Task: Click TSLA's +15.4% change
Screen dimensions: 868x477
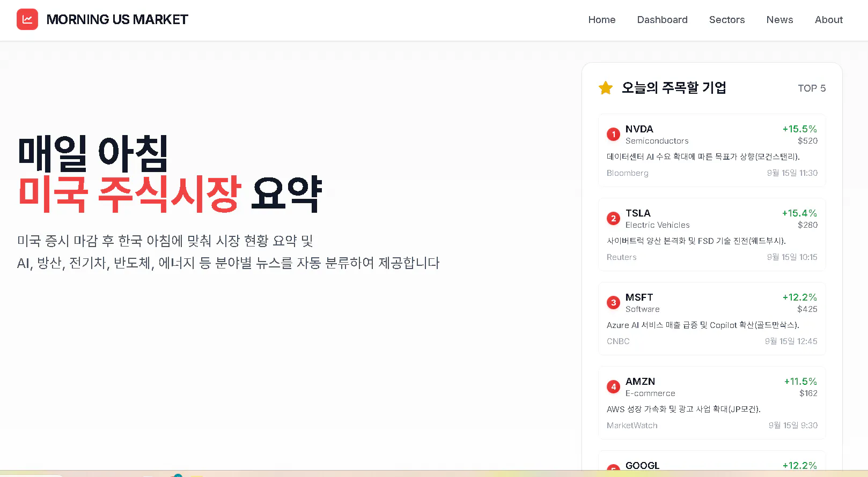Action: [799, 213]
